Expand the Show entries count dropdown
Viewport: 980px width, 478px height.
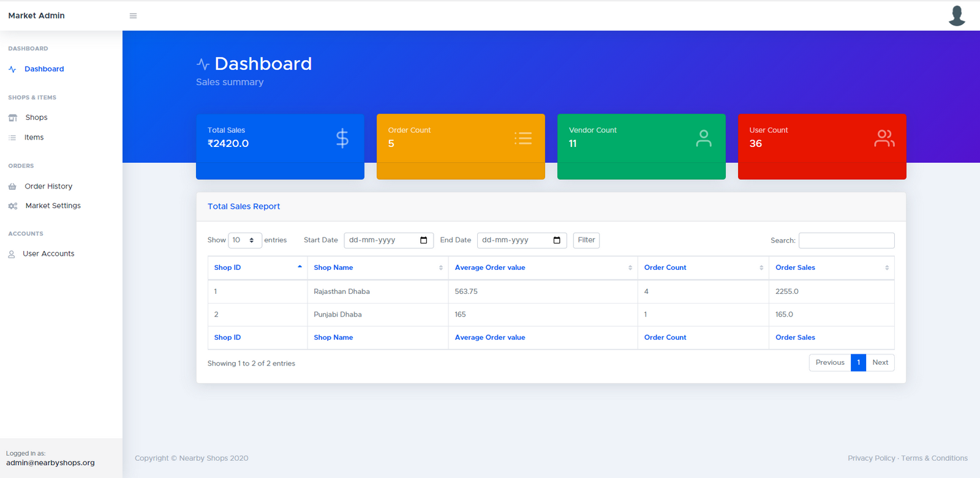click(x=245, y=241)
